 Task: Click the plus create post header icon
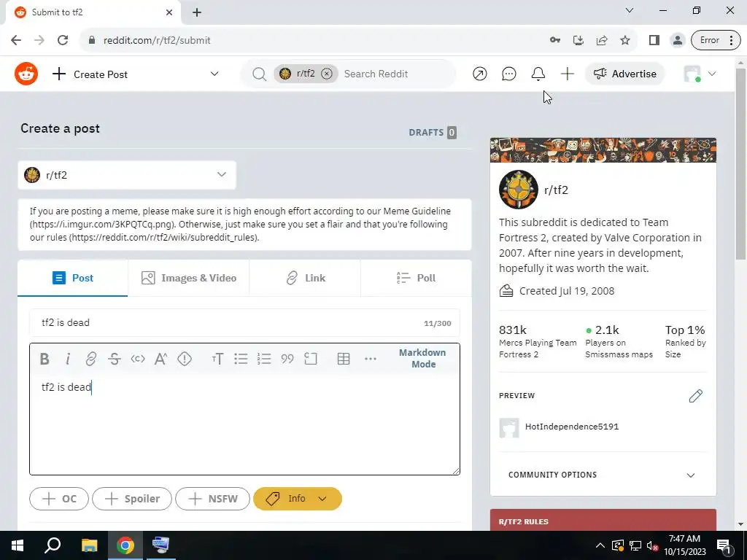point(568,74)
